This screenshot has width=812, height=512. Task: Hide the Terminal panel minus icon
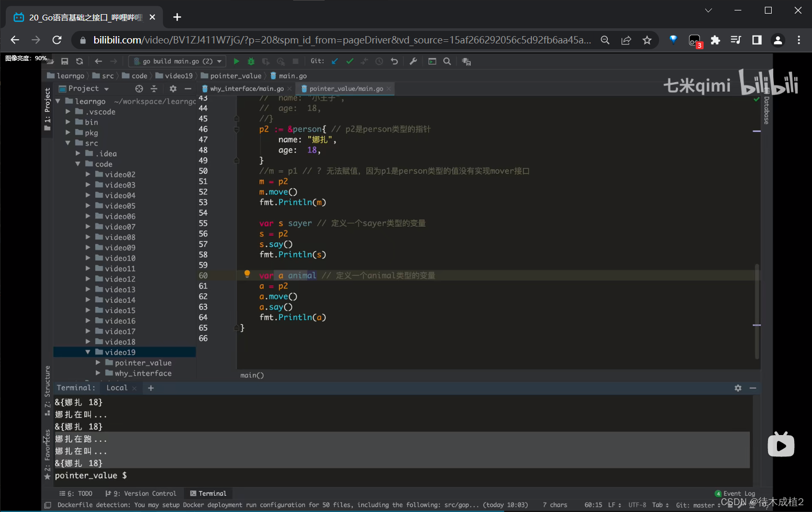click(753, 388)
